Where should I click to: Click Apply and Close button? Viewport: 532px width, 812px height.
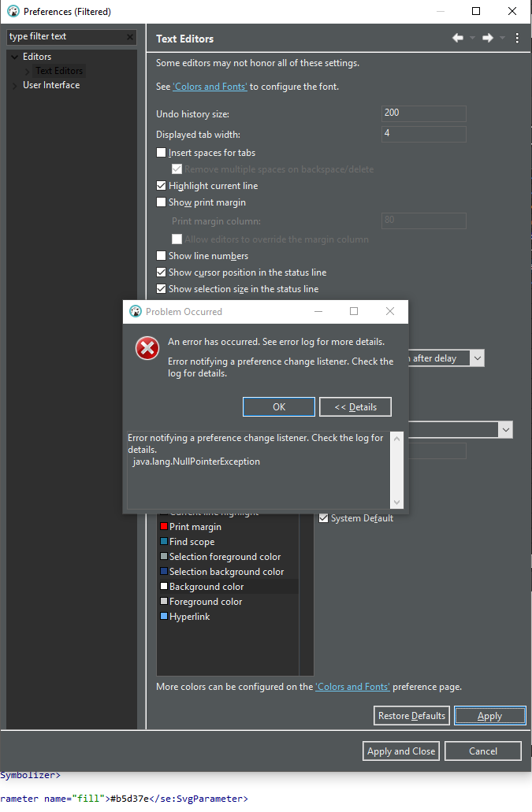[x=401, y=751]
